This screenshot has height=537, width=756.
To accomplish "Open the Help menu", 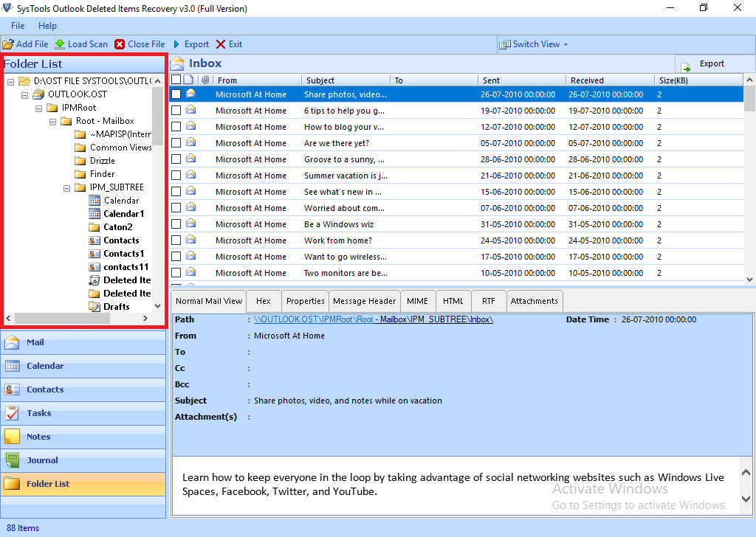I will coord(47,26).
